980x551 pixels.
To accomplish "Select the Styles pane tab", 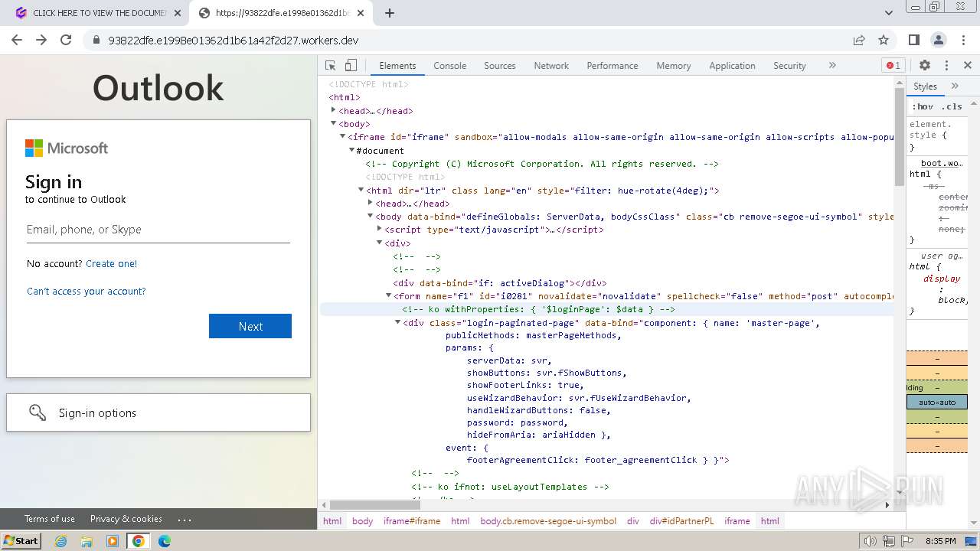I will [925, 86].
